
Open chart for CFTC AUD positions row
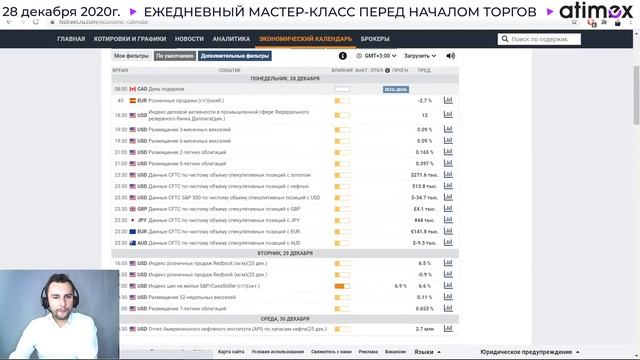point(448,242)
